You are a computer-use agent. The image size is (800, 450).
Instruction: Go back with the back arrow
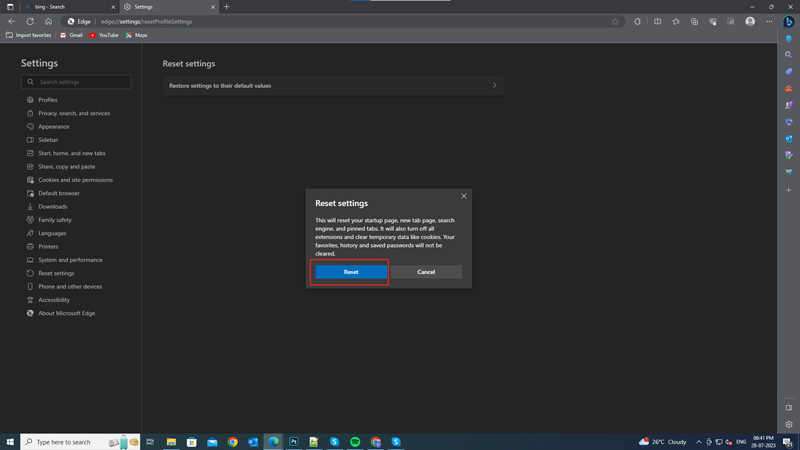pos(12,21)
